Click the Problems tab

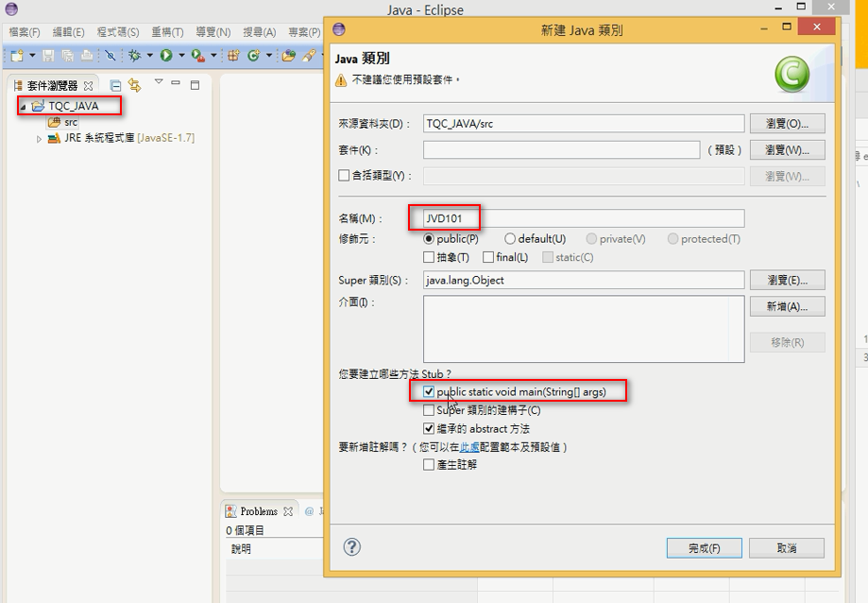tap(259, 511)
